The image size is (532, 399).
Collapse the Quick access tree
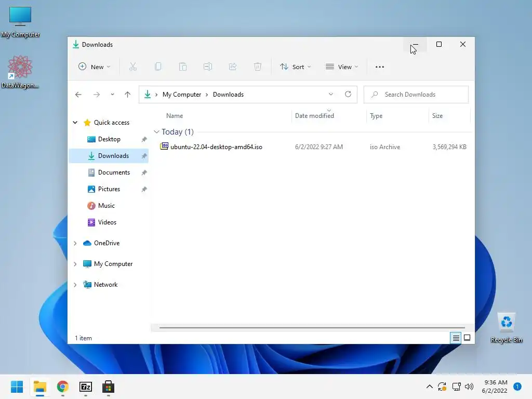point(75,123)
